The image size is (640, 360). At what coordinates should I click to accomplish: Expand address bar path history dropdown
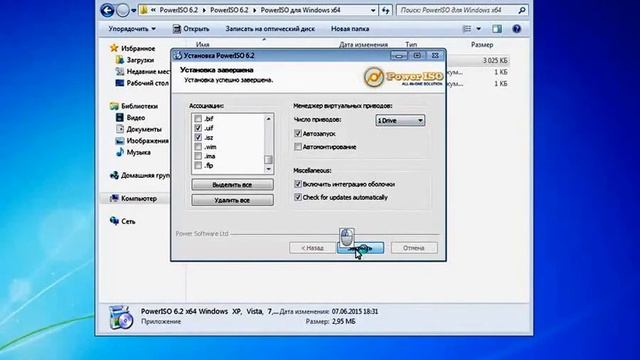tap(373, 11)
